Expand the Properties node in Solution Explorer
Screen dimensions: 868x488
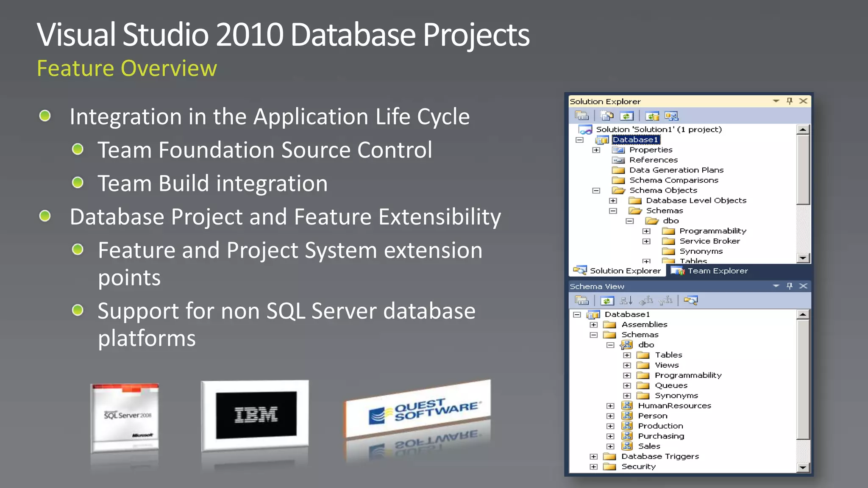pyautogui.click(x=596, y=150)
